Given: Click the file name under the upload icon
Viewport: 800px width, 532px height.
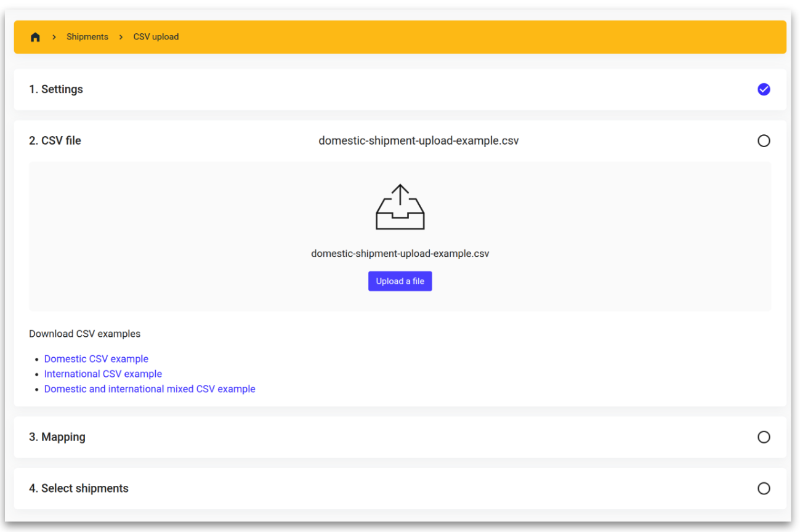Looking at the screenshot, I should point(400,254).
